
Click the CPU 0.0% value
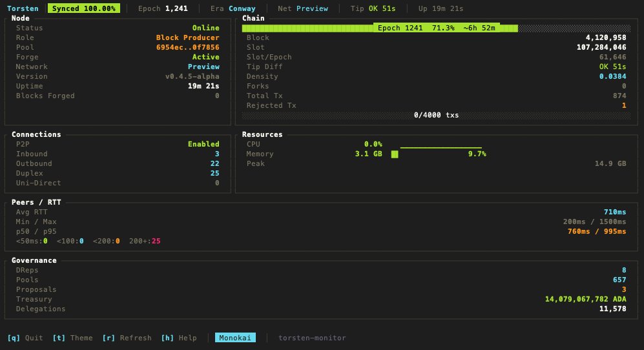pyautogui.click(x=373, y=144)
